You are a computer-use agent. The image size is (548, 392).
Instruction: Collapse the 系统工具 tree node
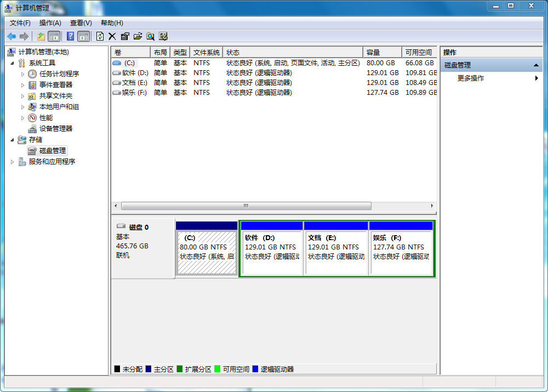tap(13, 63)
